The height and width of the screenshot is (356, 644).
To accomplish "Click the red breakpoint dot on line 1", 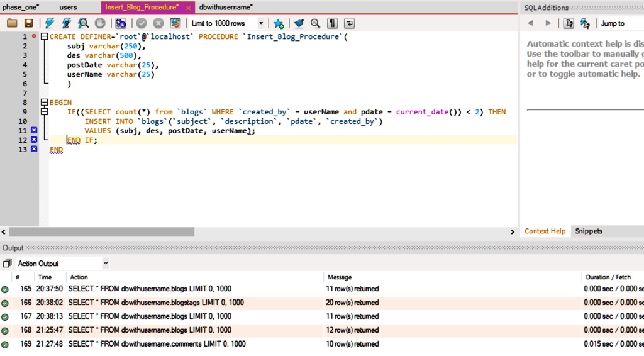I will 34,36.
